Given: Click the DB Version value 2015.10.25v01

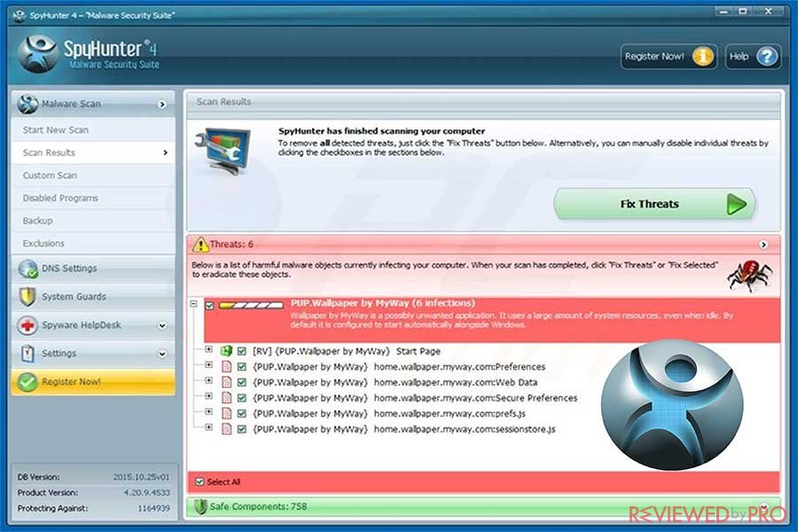Looking at the screenshot, I should pos(141,477).
